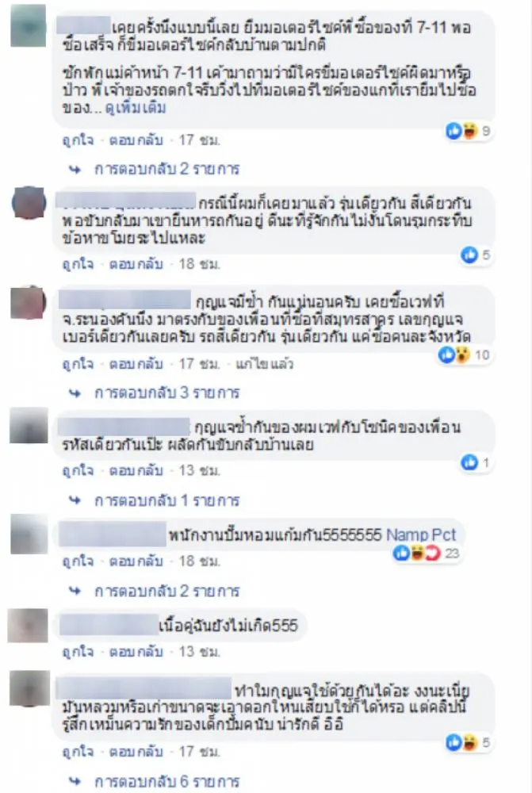Click the 13 ชม. timestamp under เนื้อคู่ comment
Image resolution: width=532 pixels, height=793 pixels.
pos(199,652)
